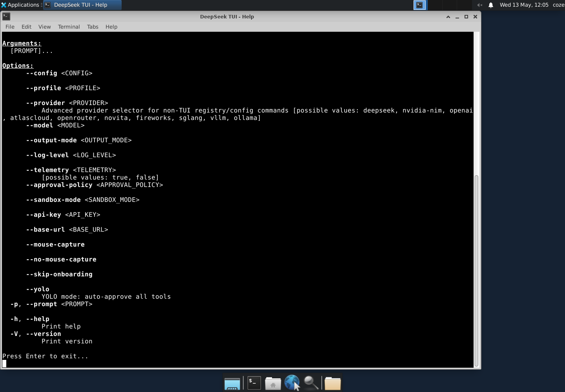Image resolution: width=565 pixels, height=392 pixels.
Task: Launch the Web Browser globe icon in the dock
Action: 292,383
